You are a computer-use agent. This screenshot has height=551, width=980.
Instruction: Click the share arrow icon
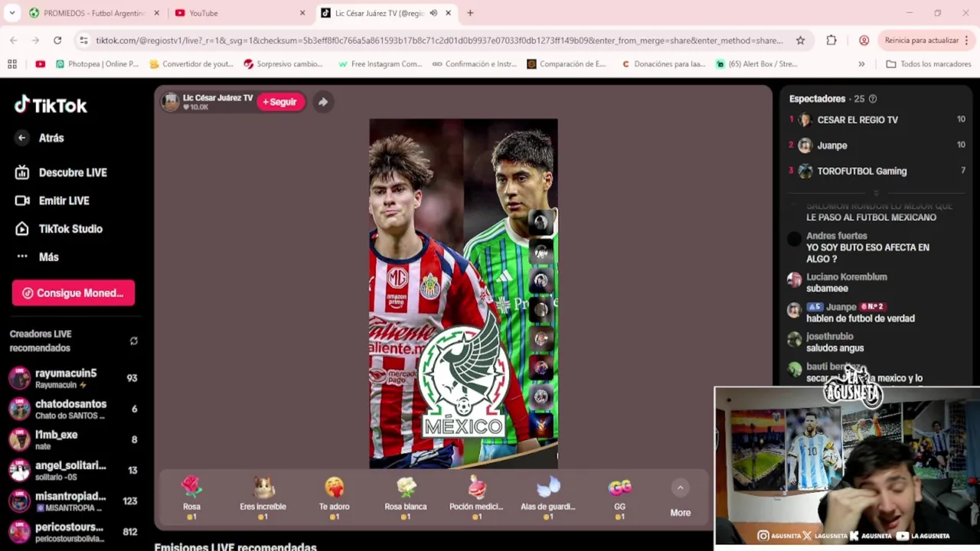[323, 102]
